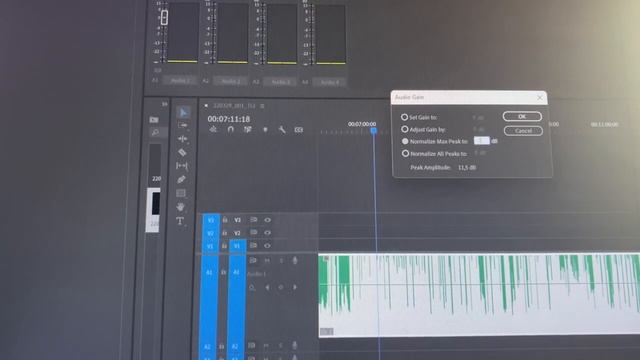Toggle sync lock for track V2
This screenshot has width=640, height=360.
253,232
